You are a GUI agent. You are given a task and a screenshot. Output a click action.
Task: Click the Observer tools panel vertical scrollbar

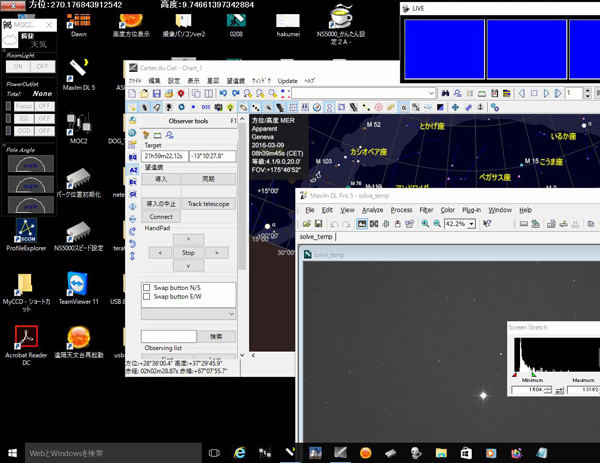click(242, 237)
